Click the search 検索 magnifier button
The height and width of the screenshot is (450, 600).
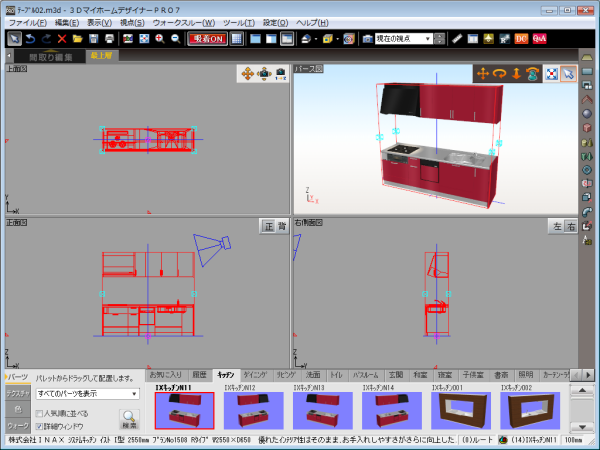click(130, 418)
